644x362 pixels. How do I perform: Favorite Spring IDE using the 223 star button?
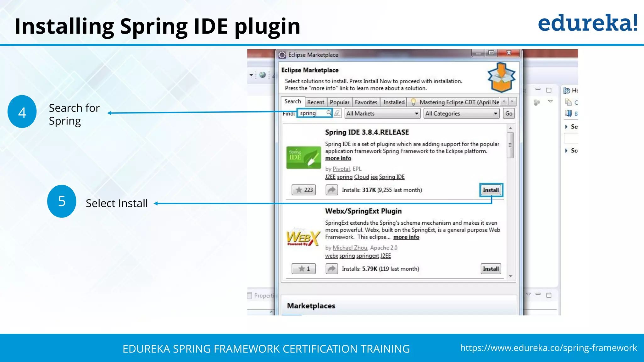(x=303, y=190)
